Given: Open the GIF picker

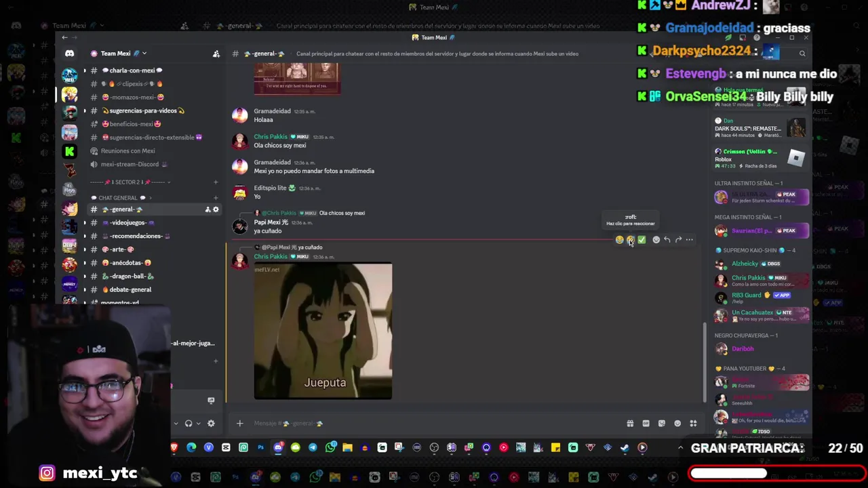Looking at the screenshot, I should (x=646, y=424).
